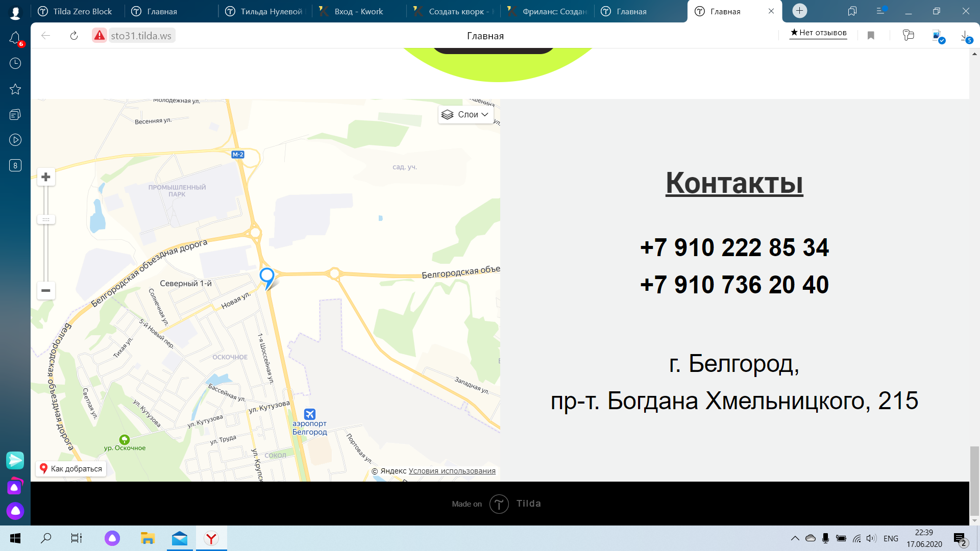Reload the current page
This screenshot has height=551, width=980.
[x=74, y=36]
